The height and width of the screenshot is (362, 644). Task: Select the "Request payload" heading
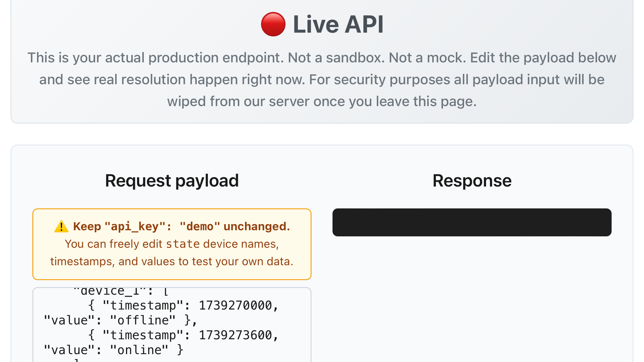(x=172, y=181)
